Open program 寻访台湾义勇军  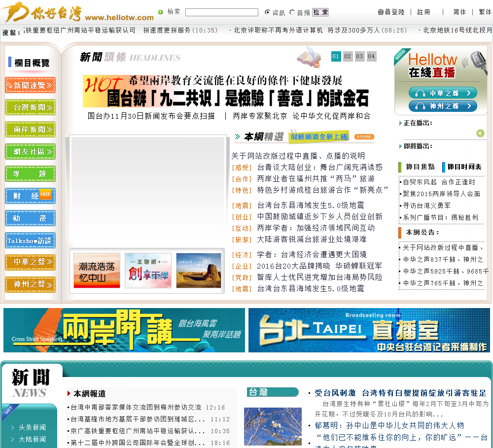[x=426, y=206]
